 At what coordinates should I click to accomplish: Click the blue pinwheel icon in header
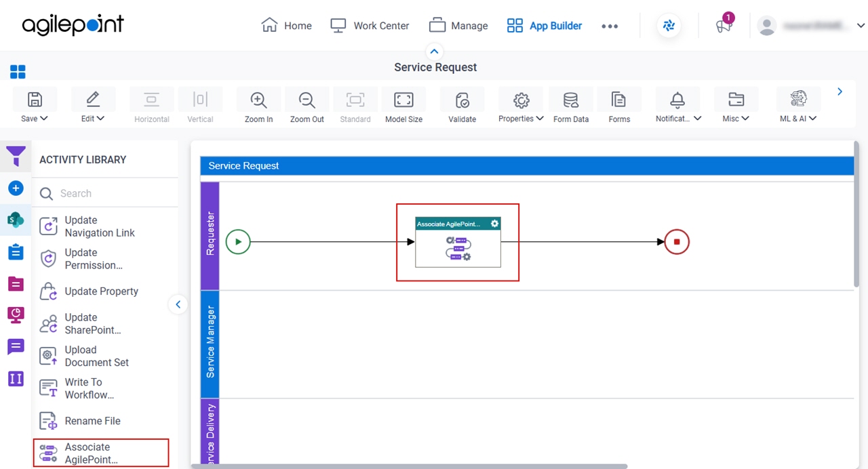click(669, 26)
